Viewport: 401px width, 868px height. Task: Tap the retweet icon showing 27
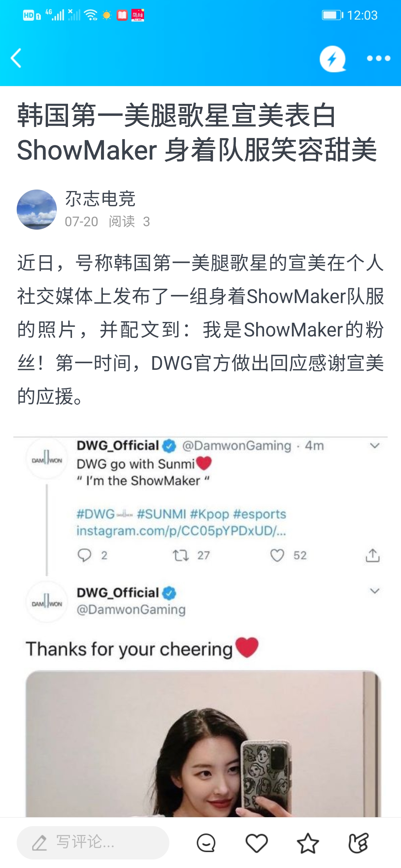pos(181,555)
